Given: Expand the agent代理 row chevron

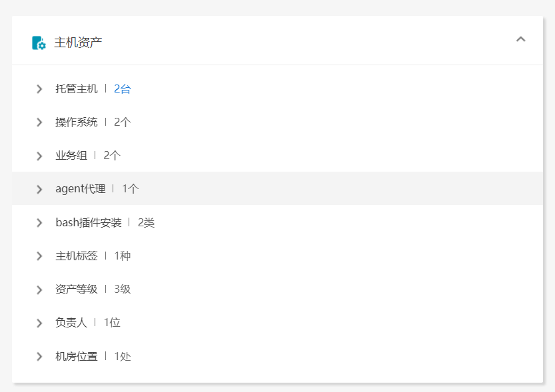Looking at the screenshot, I should (39, 189).
